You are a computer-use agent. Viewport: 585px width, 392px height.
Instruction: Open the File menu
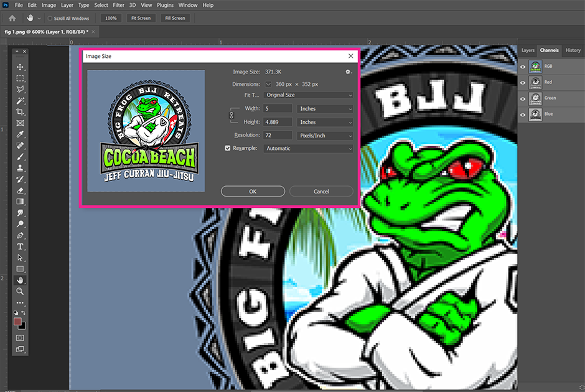(19, 5)
